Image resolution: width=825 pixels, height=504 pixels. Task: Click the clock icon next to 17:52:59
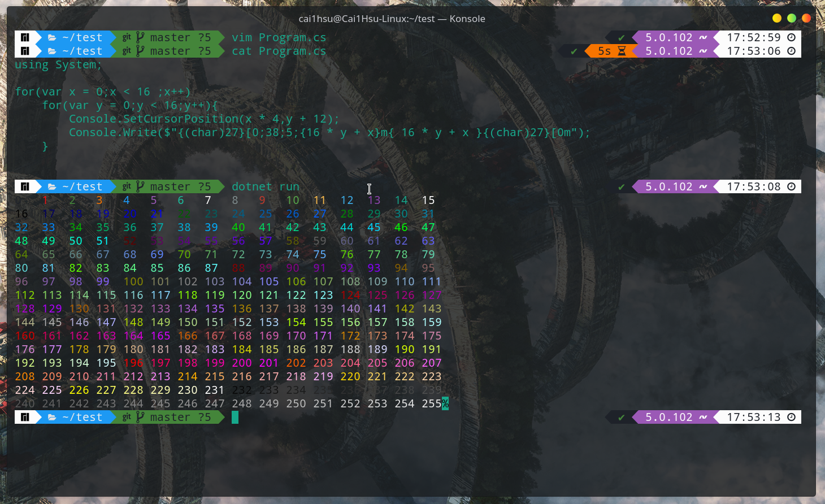coord(792,37)
